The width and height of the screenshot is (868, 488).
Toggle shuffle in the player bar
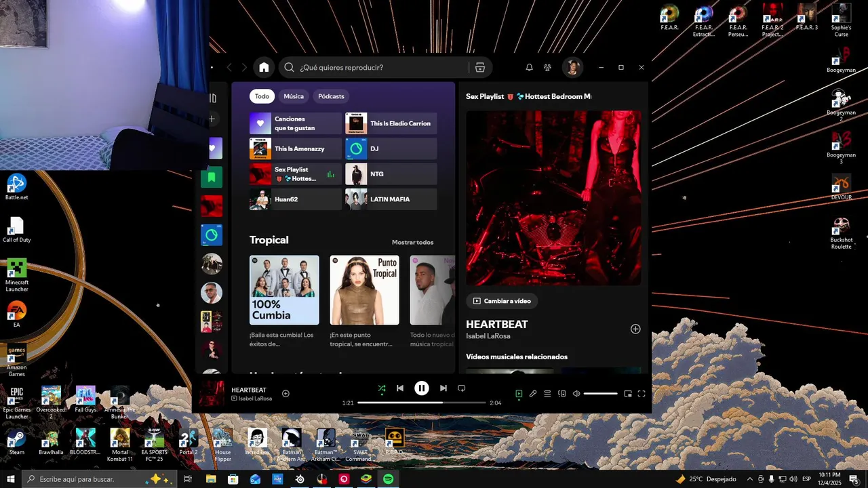382,388
